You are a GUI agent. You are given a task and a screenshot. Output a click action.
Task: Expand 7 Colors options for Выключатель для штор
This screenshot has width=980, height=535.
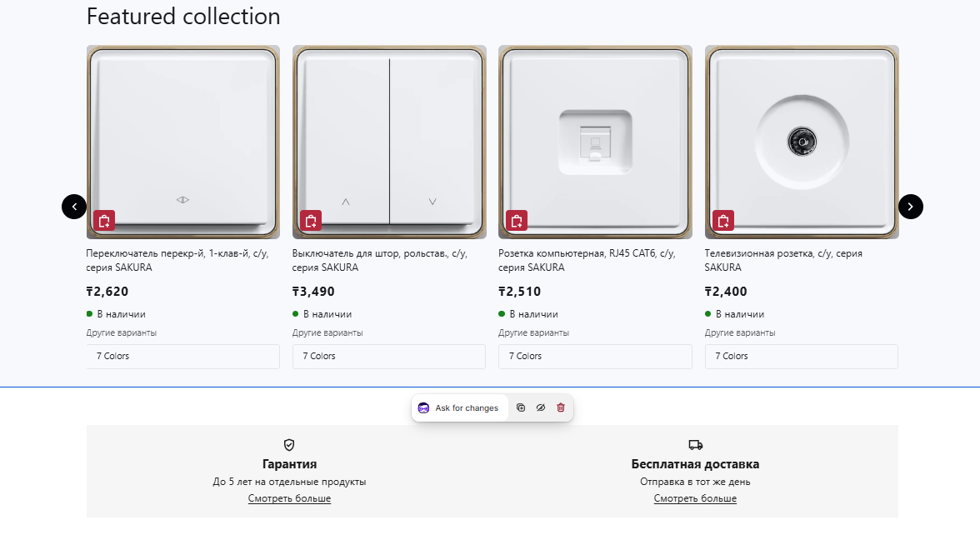[x=388, y=356]
